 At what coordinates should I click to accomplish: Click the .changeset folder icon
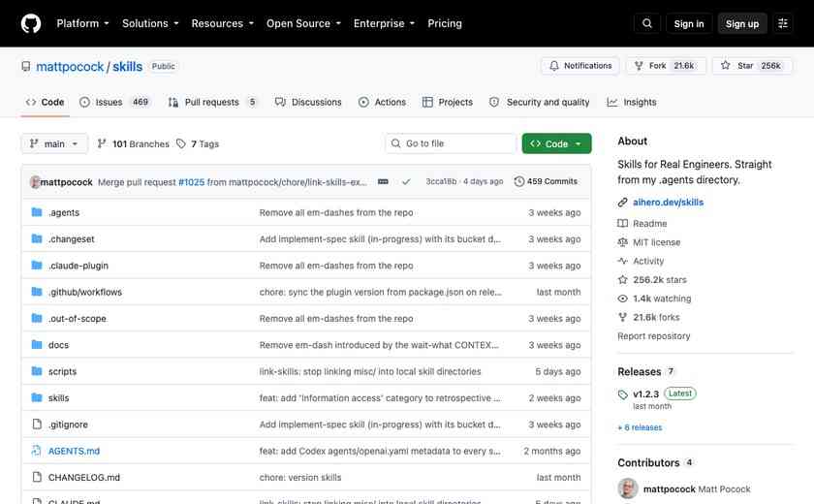point(37,238)
